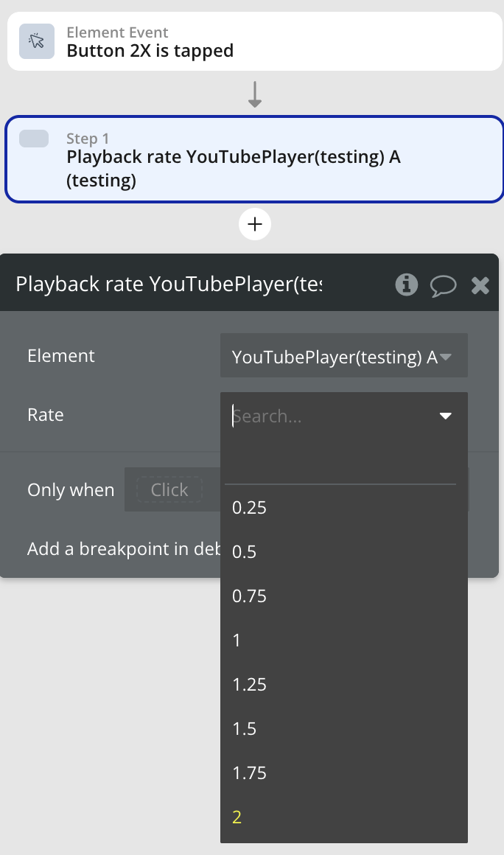Select rate 0.25 from the list
Viewport: 504px width, 855px height.
click(249, 508)
